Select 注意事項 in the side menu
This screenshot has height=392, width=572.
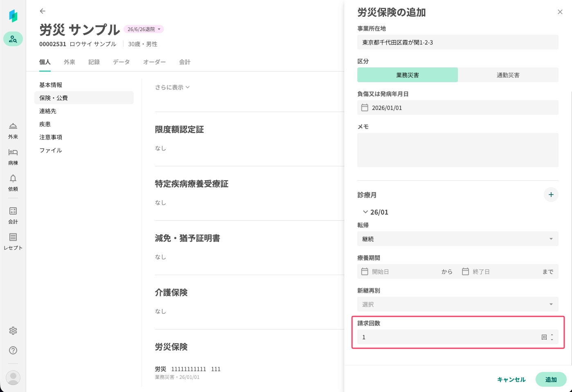click(x=84, y=137)
